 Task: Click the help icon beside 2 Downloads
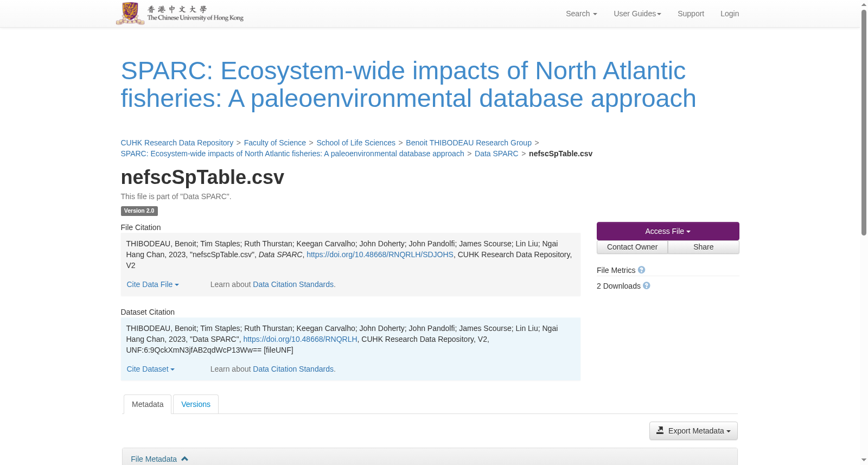click(646, 285)
